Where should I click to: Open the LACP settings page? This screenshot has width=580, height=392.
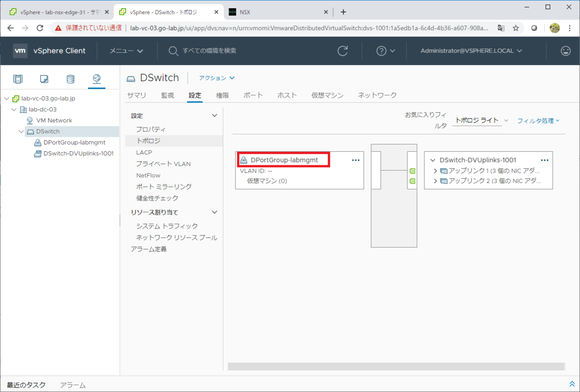click(144, 152)
